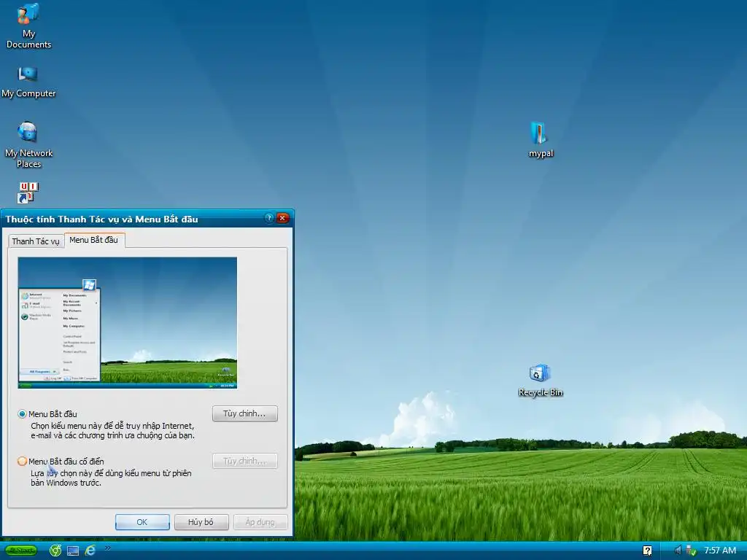
Task: Cancel with the Hủy bỏ button
Action: point(201,522)
